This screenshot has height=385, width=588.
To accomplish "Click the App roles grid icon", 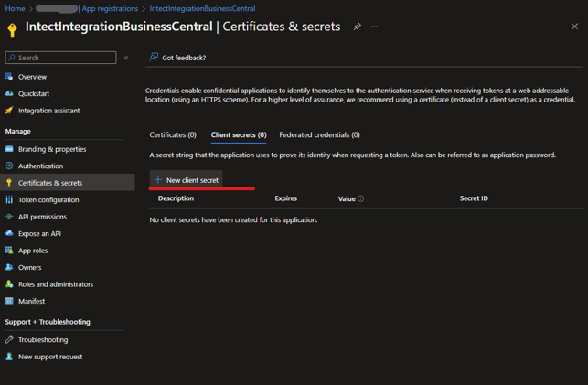I will pos(9,250).
